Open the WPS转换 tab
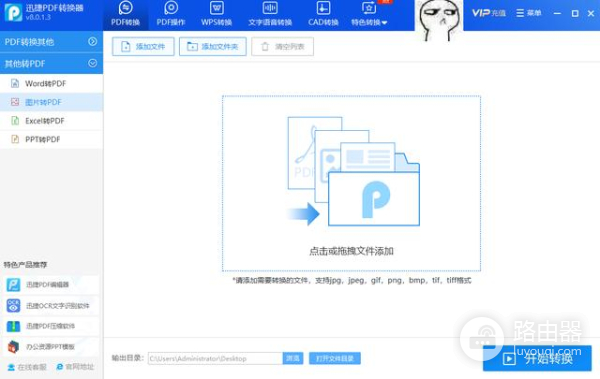The image size is (600, 379). click(x=216, y=15)
